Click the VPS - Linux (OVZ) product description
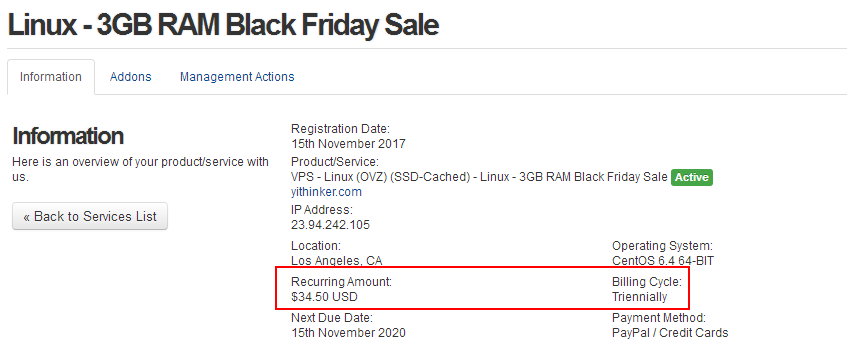The image size is (847, 360). pyautogui.click(x=479, y=177)
